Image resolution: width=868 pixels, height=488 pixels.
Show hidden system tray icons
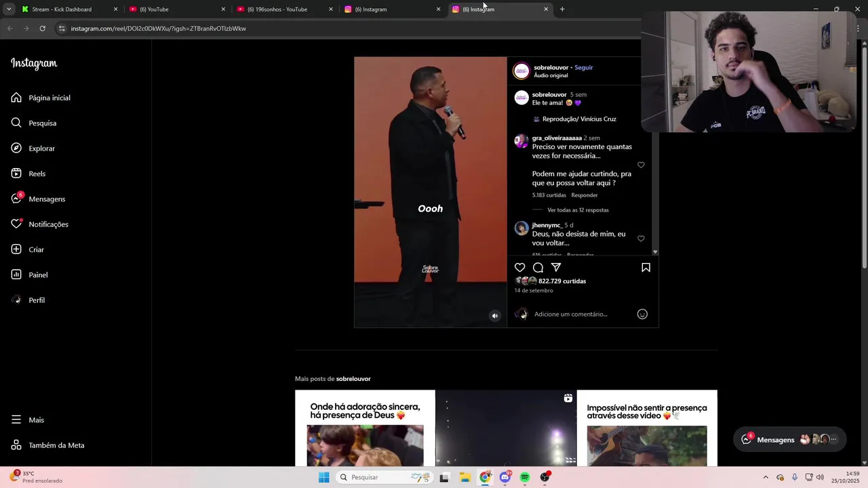coord(766,477)
